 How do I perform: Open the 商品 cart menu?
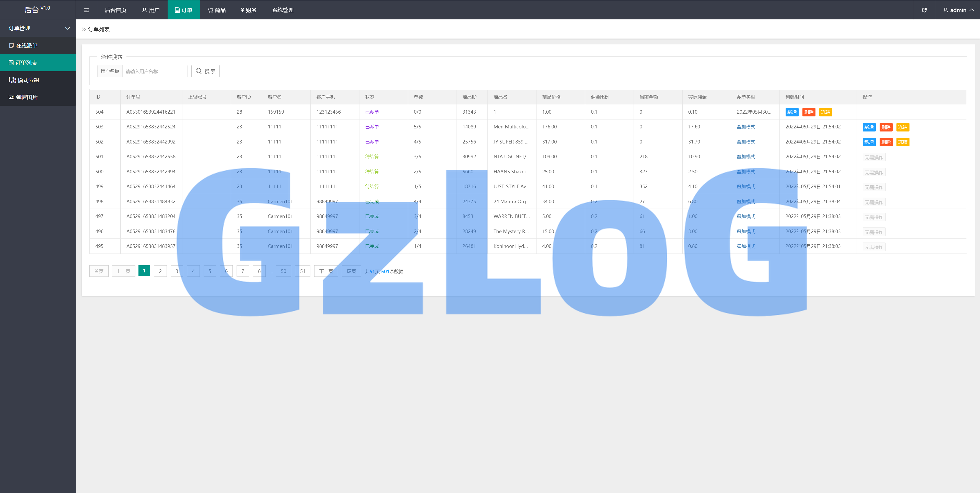point(217,10)
